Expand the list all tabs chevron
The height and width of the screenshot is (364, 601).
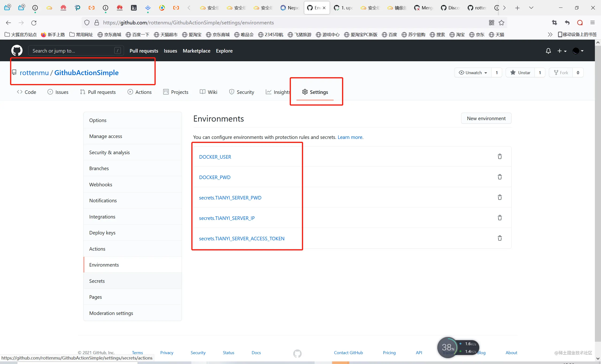pyautogui.click(x=531, y=8)
